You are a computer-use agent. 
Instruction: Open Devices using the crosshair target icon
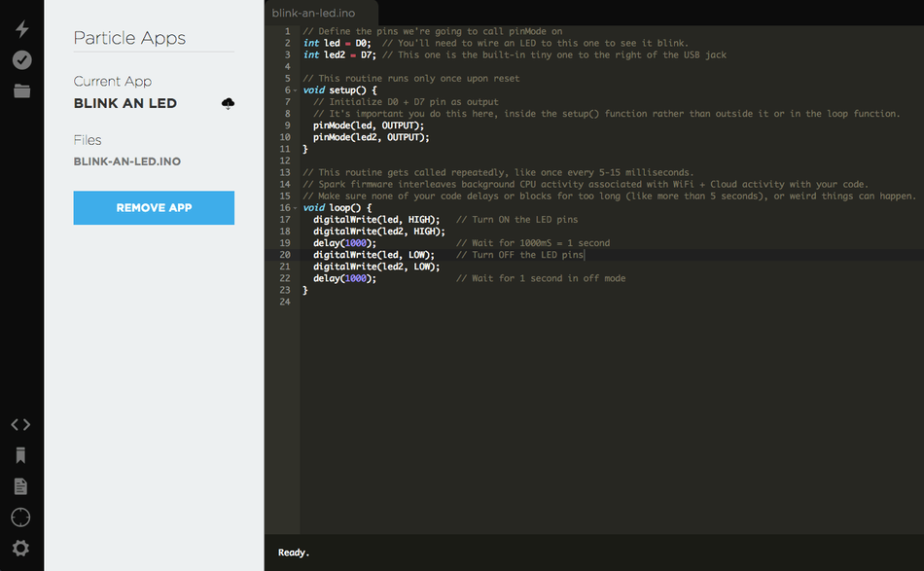click(20, 517)
